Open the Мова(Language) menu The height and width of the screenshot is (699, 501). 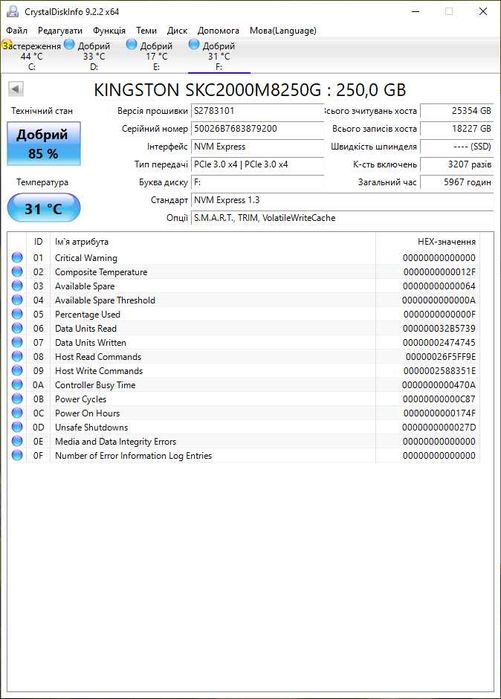coord(283,31)
